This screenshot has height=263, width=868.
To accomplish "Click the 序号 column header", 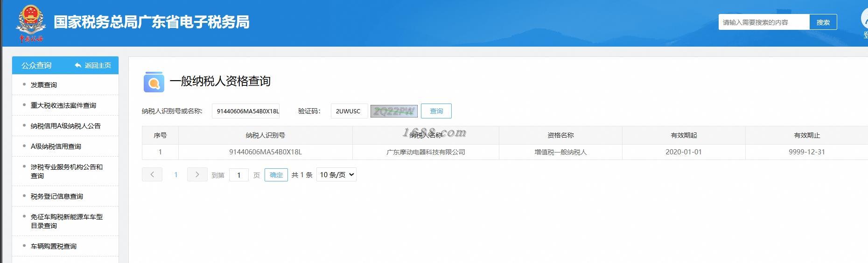I will (160, 135).
